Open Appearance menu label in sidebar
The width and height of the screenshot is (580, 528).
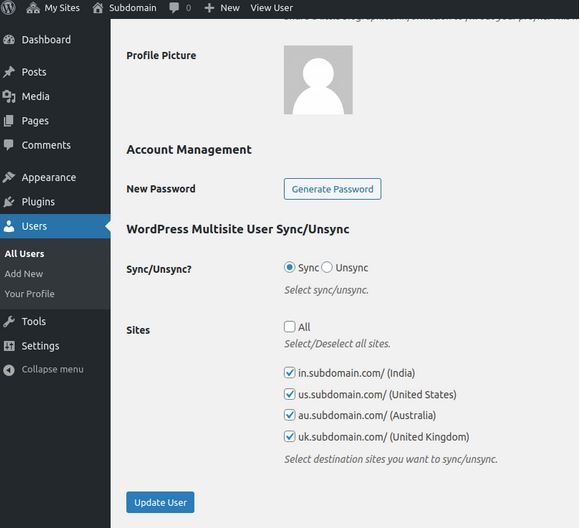(x=49, y=178)
